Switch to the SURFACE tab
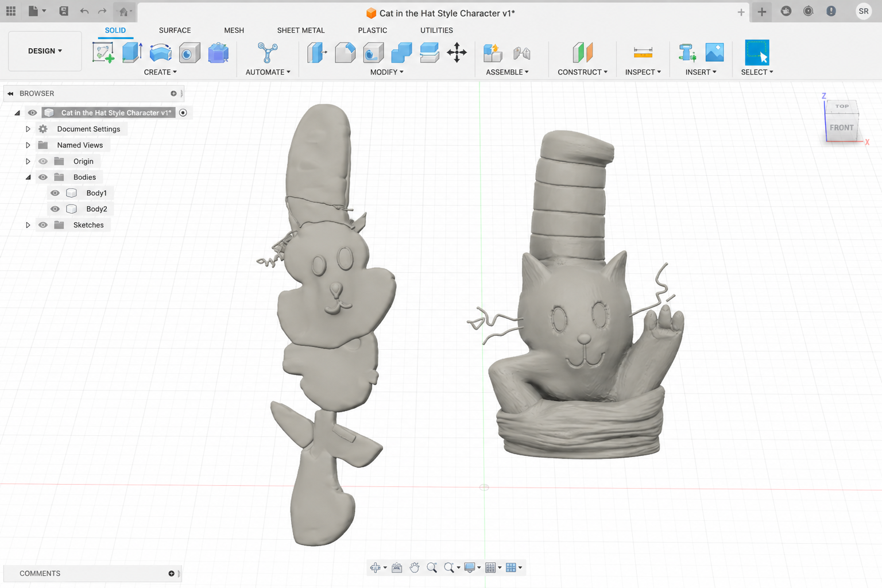Screen dimensions: 882x588 175,30
